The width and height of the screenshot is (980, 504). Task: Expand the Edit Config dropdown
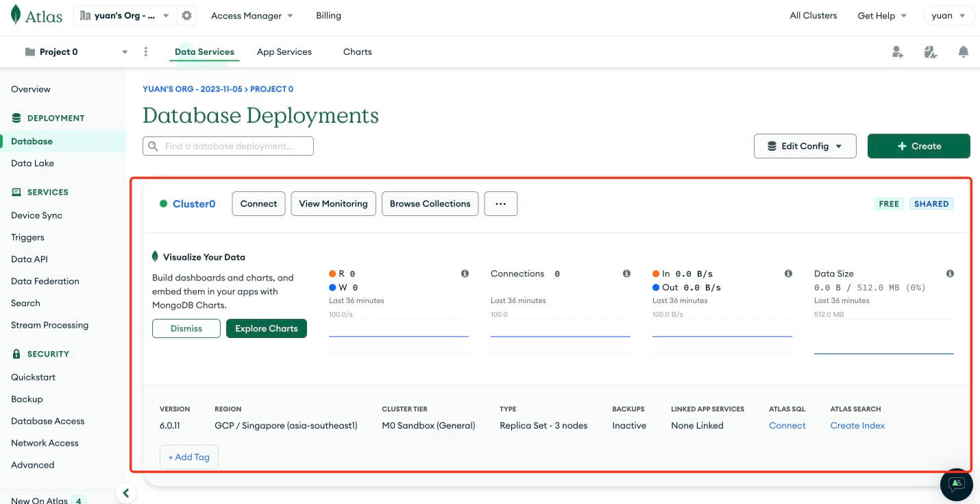805,146
